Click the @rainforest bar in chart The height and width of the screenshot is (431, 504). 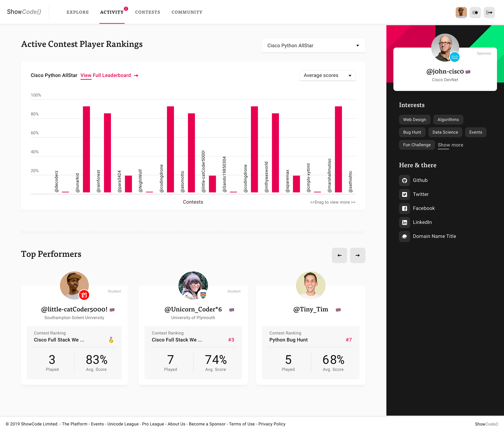107,153
